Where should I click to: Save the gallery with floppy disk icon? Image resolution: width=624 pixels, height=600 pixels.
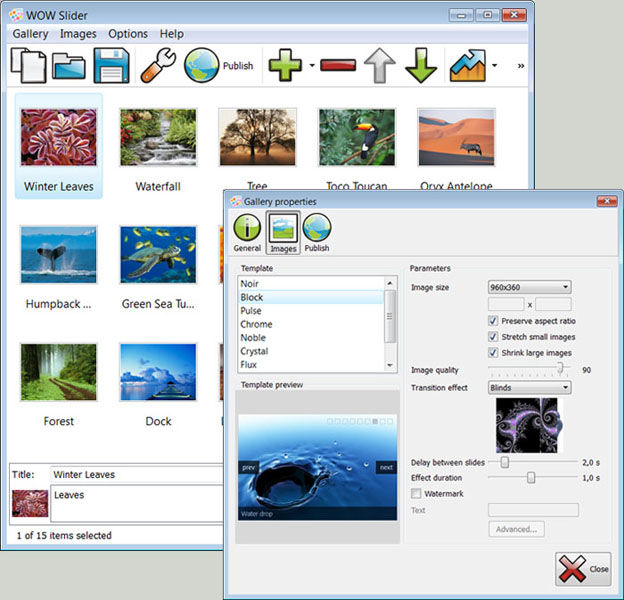point(111,66)
